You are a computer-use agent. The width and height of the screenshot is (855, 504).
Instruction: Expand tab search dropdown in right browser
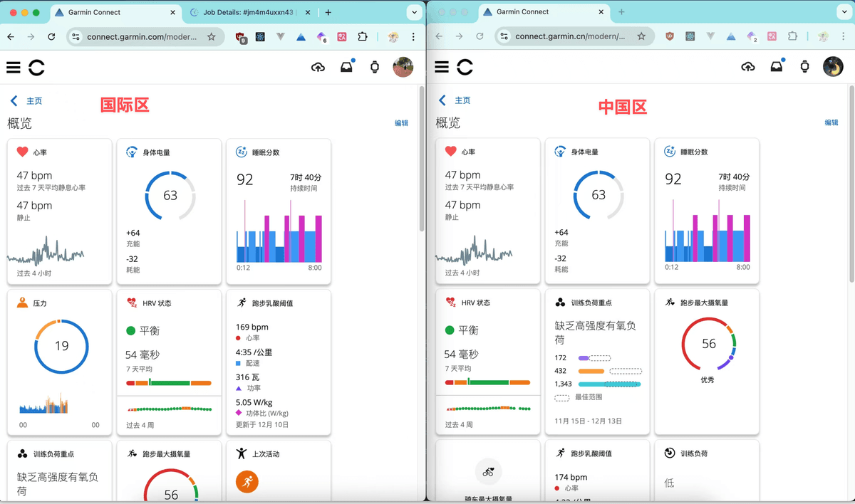click(843, 12)
